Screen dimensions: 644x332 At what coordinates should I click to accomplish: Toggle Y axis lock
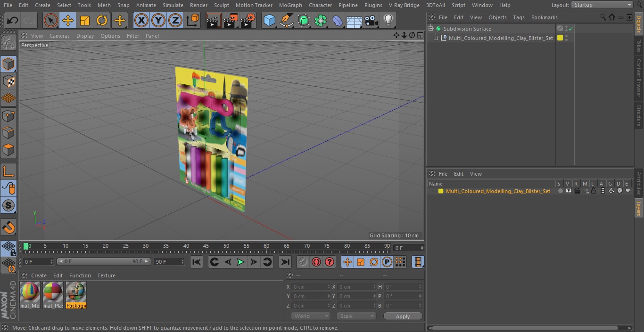(x=158, y=20)
